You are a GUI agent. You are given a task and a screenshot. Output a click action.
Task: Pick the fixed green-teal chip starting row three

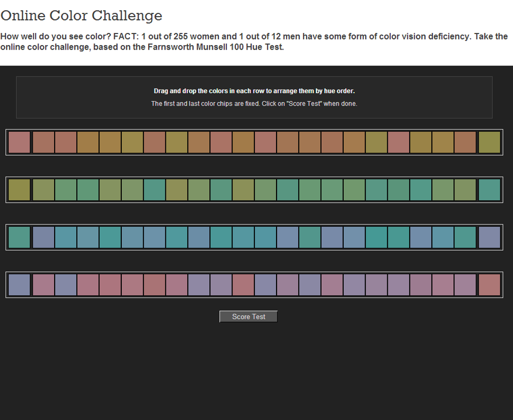pos(19,237)
